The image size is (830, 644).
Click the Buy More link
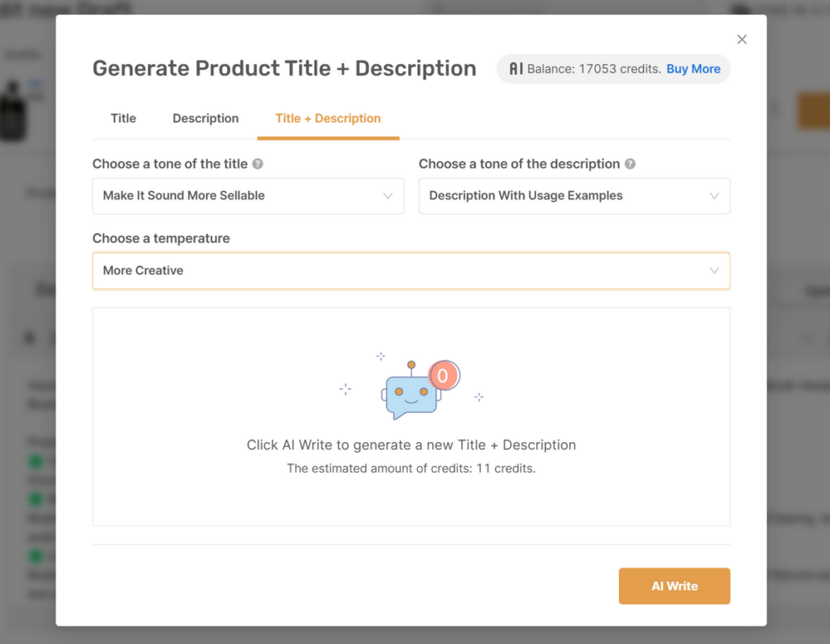click(693, 68)
